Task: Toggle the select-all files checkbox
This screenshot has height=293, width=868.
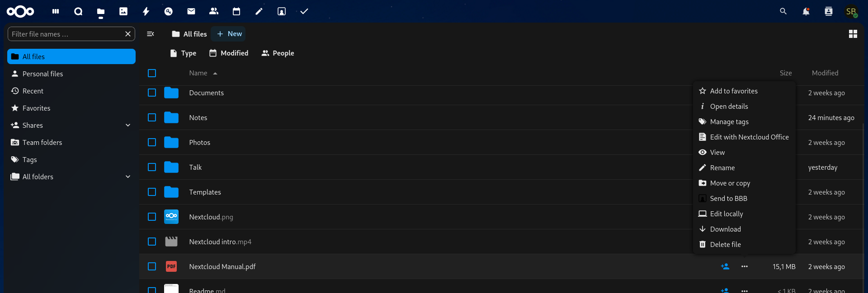Action: 152,73
